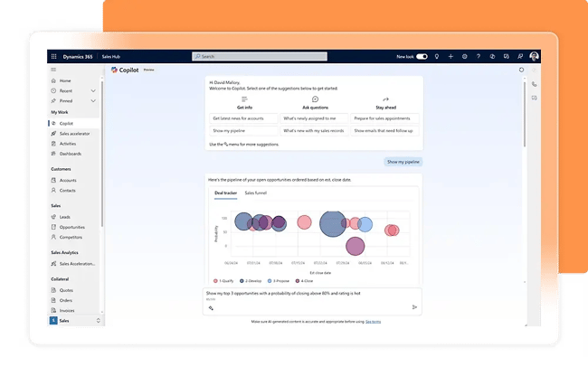The image size is (588, 376).
Task: Open the settings gear icon
Action: point(465,57)
